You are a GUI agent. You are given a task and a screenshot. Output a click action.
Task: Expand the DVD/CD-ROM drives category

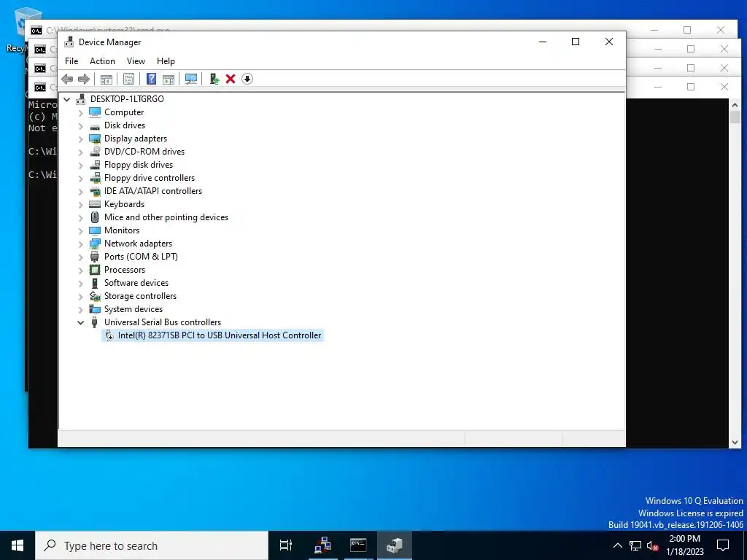click(80, 152)
